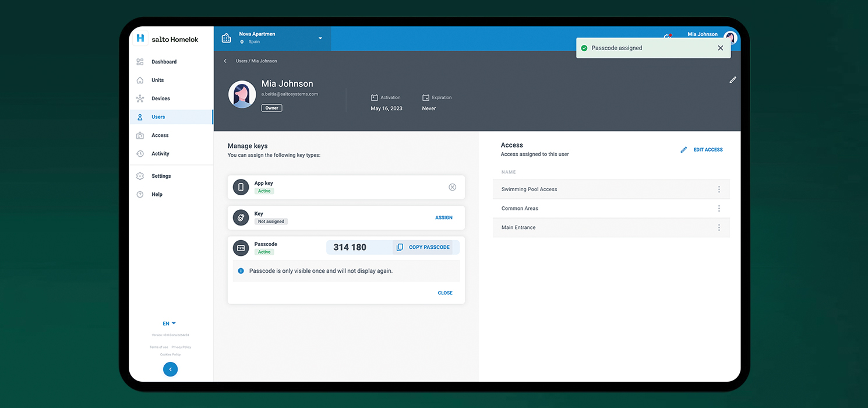868x408 pixels.
Task: Close the passcode panel
Action: point(445,293)
